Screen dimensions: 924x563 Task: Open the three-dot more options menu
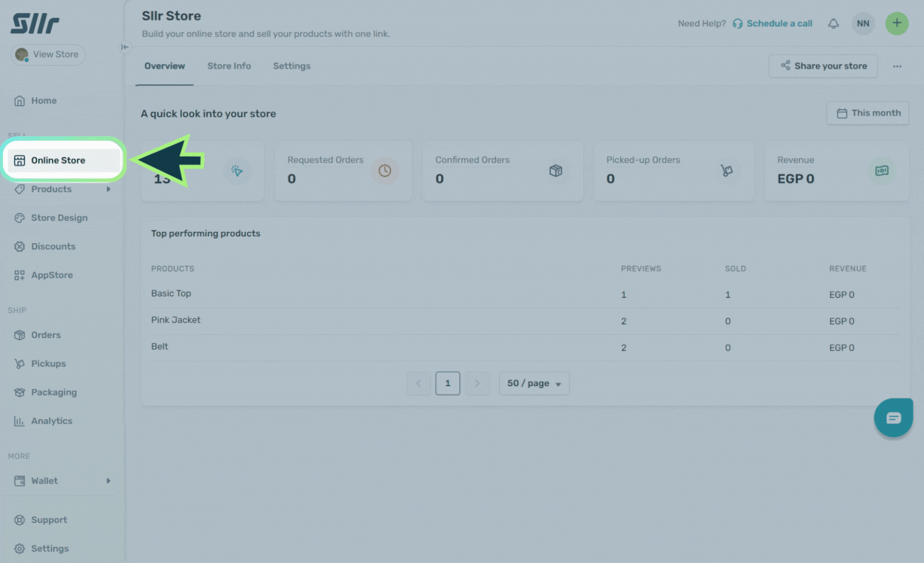click(x=897, y=66)
